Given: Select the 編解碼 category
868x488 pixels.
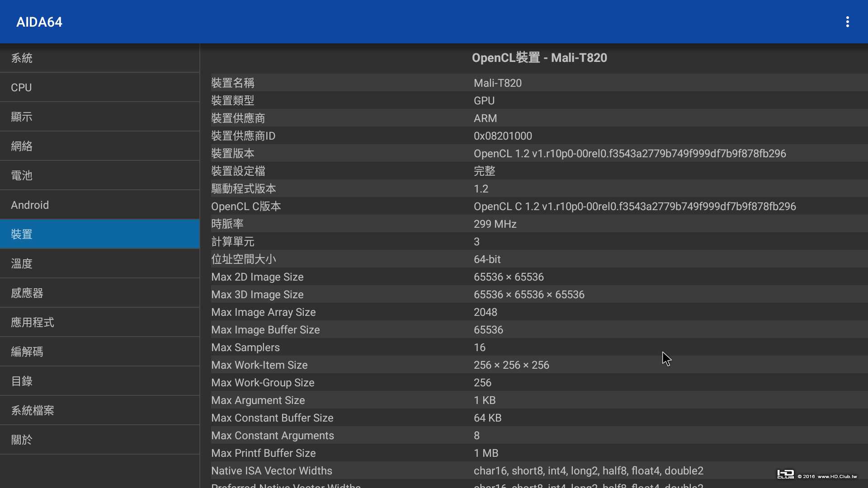Looking at the screenshot, I should coord(99,352).
